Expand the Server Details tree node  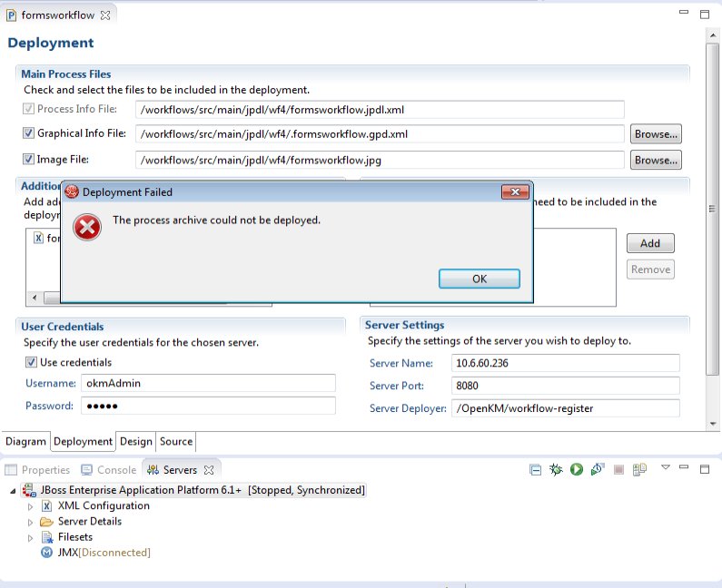click(x=30, y=522)
